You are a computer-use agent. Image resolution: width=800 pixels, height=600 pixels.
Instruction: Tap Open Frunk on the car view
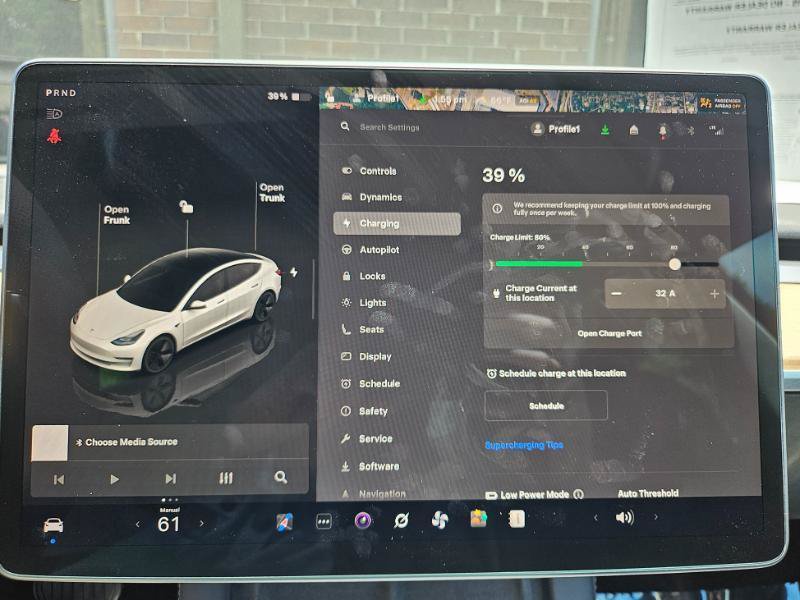pyautogui.click(x=116, y=215)
